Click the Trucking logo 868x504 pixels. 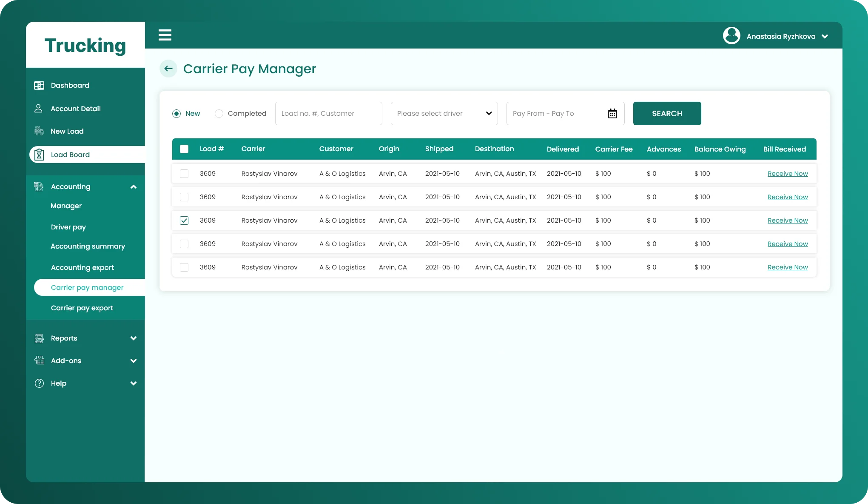pos(85,45)
